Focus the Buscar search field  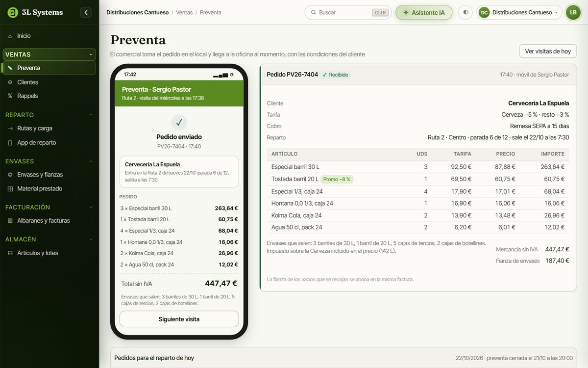pyautogui.click(x=348, y=12)
